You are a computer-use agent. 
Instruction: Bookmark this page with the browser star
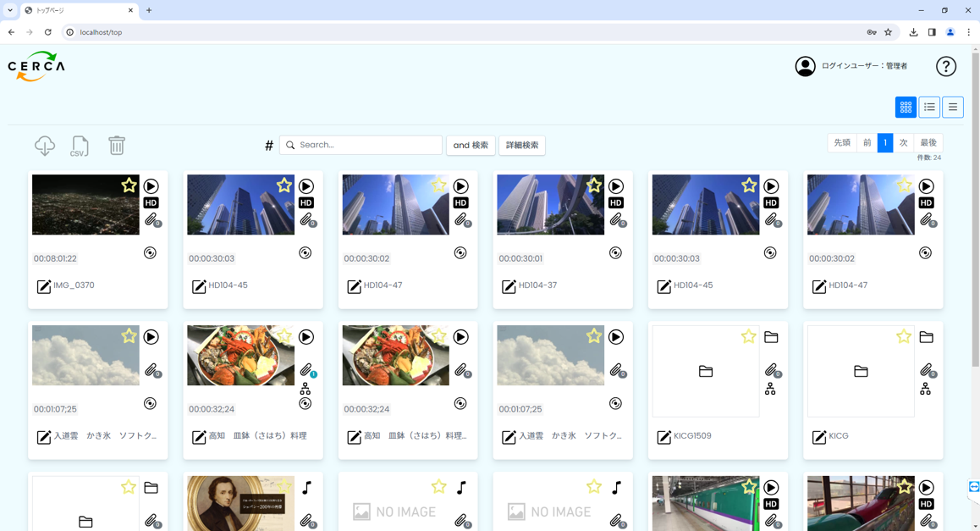[x=888, y=32]
